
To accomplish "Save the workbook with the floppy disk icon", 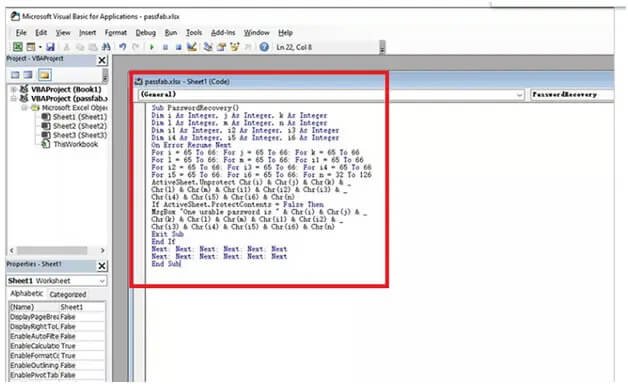I will point(50,47).
